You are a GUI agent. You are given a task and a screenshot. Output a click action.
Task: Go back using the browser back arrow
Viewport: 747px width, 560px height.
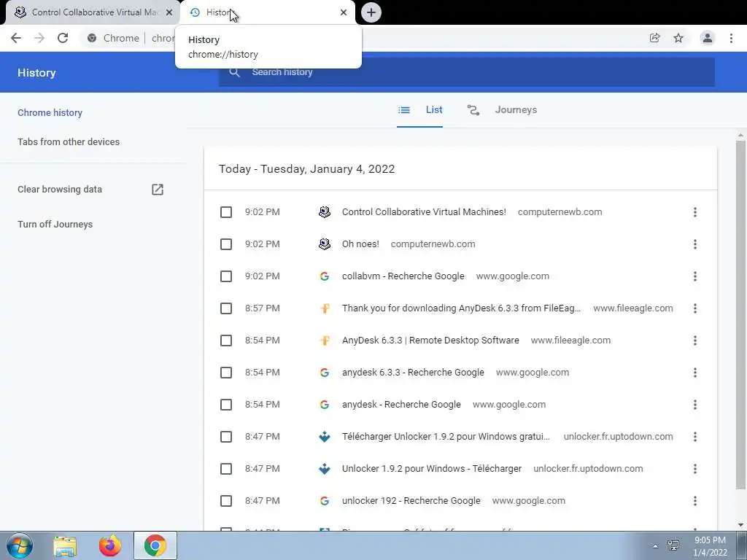(x=16, y=38)
